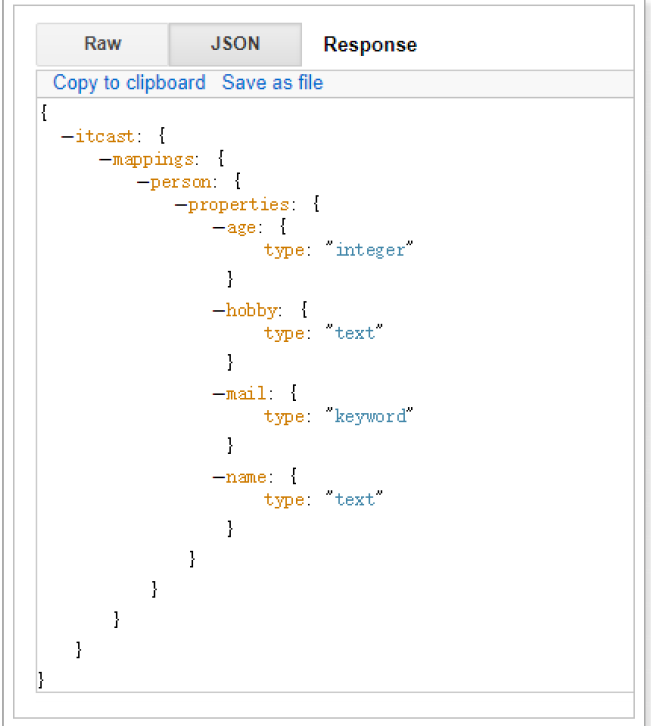Collapse the hobby node

click(x=219, y=311)
